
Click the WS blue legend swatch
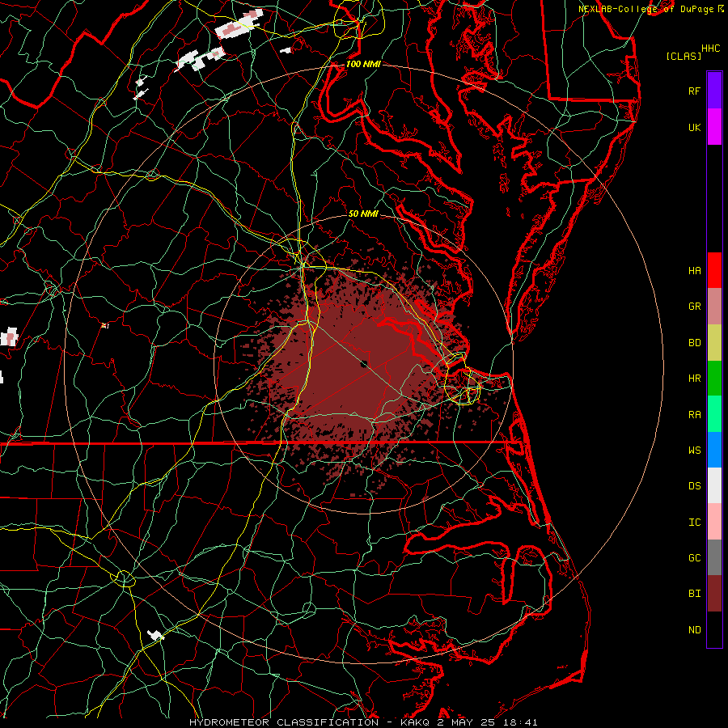click(714, 450)
